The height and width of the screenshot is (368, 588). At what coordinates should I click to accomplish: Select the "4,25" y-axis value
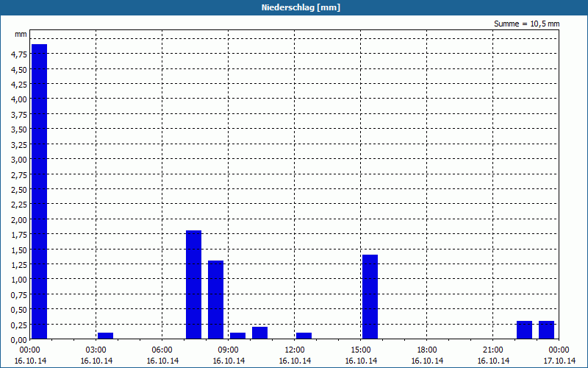(x=19, y=85)
